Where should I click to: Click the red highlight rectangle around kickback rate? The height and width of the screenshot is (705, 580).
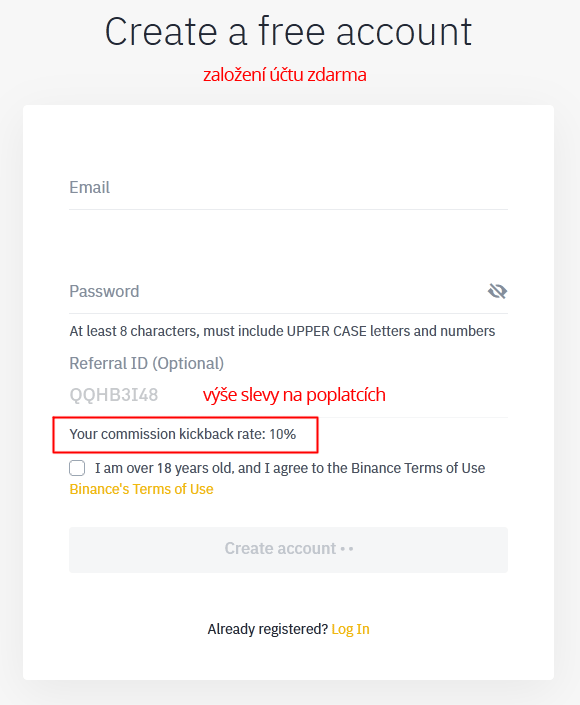pos(185,418)
